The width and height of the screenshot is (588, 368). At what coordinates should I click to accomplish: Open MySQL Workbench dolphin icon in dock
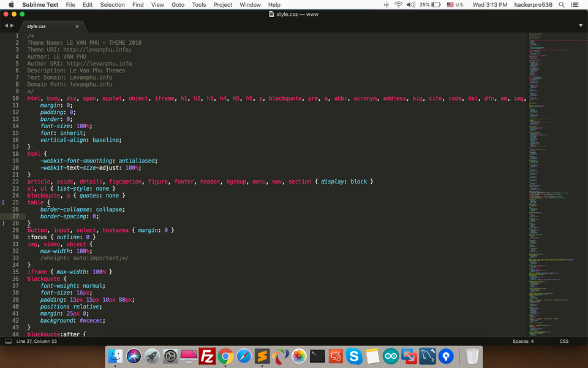(x=428, y=356)
